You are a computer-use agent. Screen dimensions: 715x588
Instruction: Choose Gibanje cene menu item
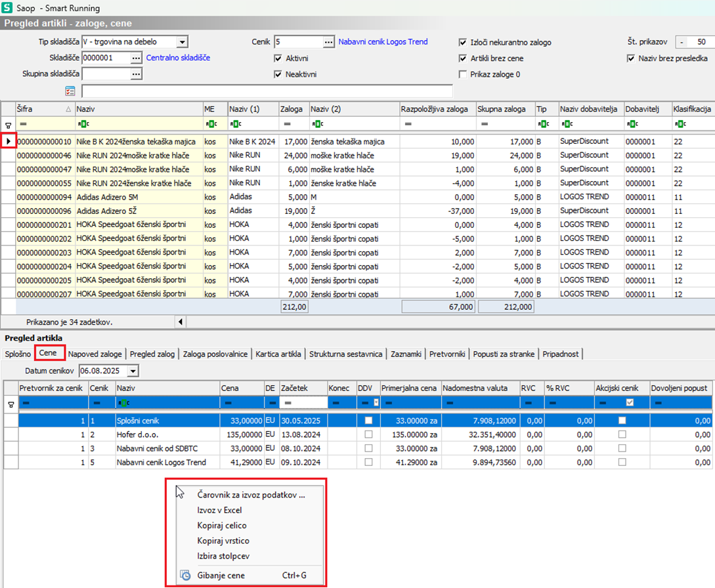(250, 576)
